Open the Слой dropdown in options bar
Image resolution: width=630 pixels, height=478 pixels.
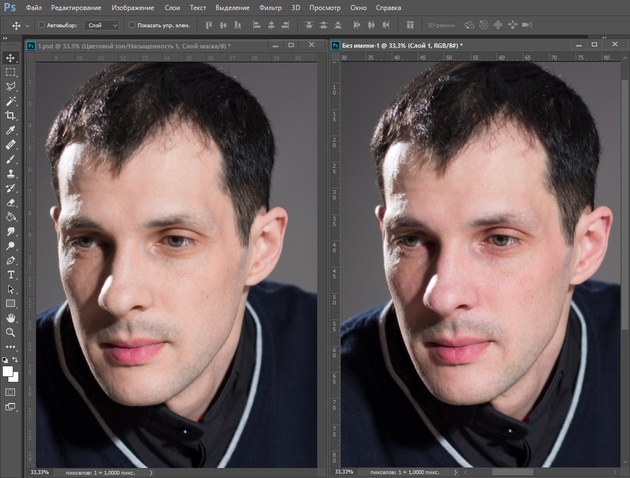(x=102, y=25)
